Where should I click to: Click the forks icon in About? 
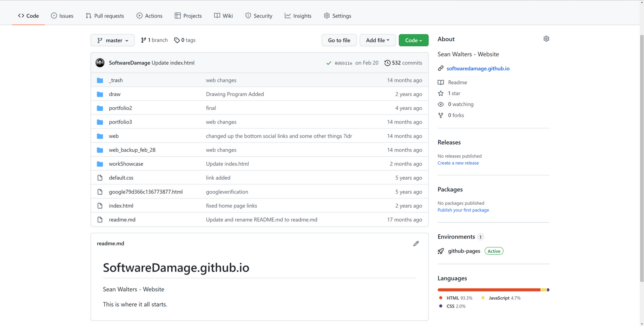(440, 115)
